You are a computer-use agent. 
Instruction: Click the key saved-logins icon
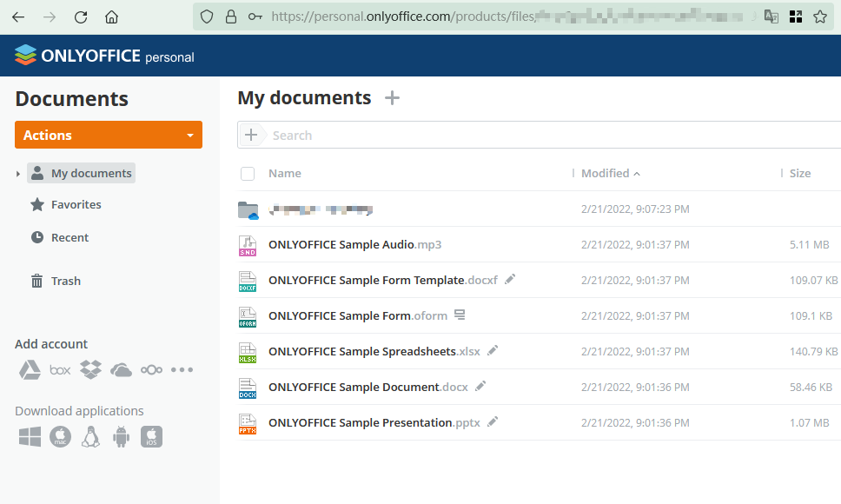[x=255, y=17]
